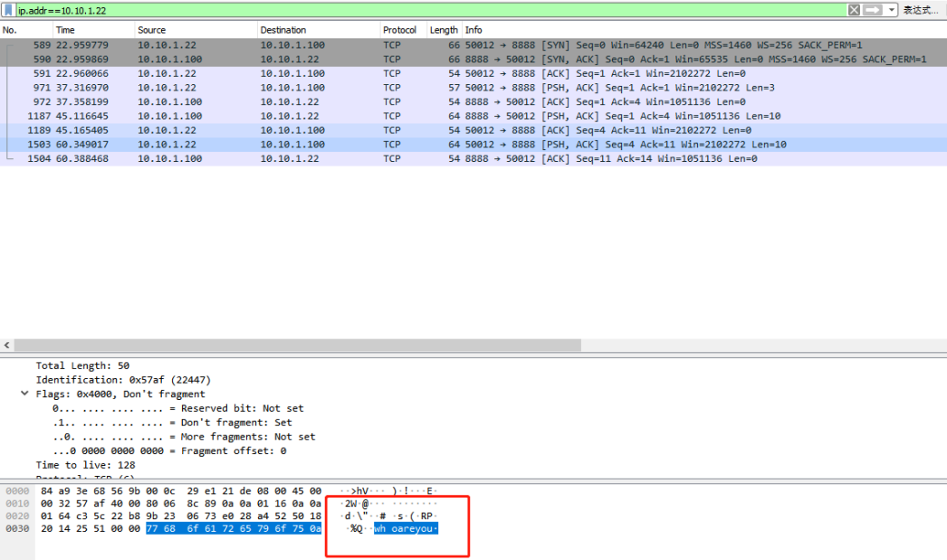This screenshot has width=947, height=560.
Task: Select packet number 591
Action: [473, 73]
